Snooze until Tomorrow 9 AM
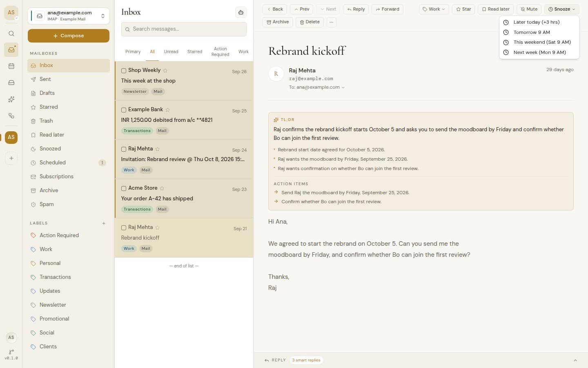 [539, 32]
